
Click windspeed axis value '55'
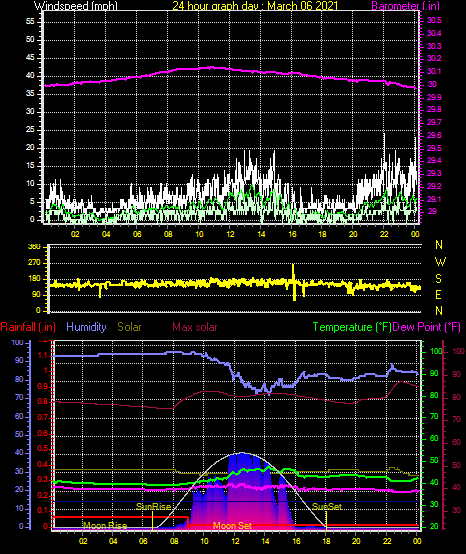pyautogui.click(x=30, y=22)
